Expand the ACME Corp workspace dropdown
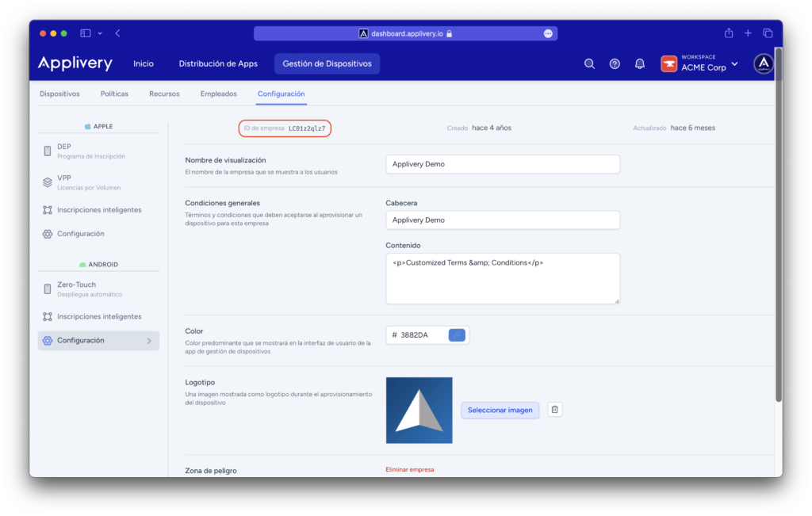This screenshot has width=812, height=516. tap(734, 64)
